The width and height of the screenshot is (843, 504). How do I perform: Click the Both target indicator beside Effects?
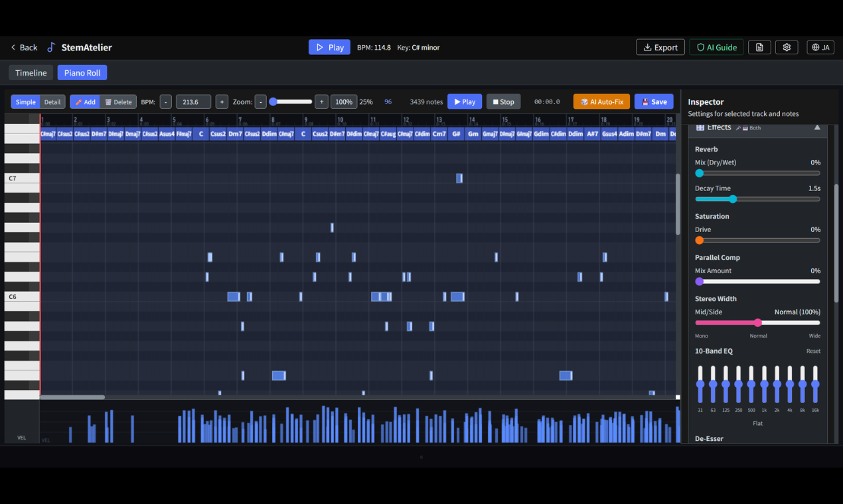748,128
